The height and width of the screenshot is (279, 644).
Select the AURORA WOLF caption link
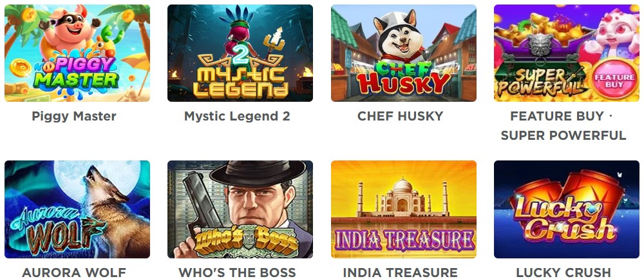coord(74,272)
